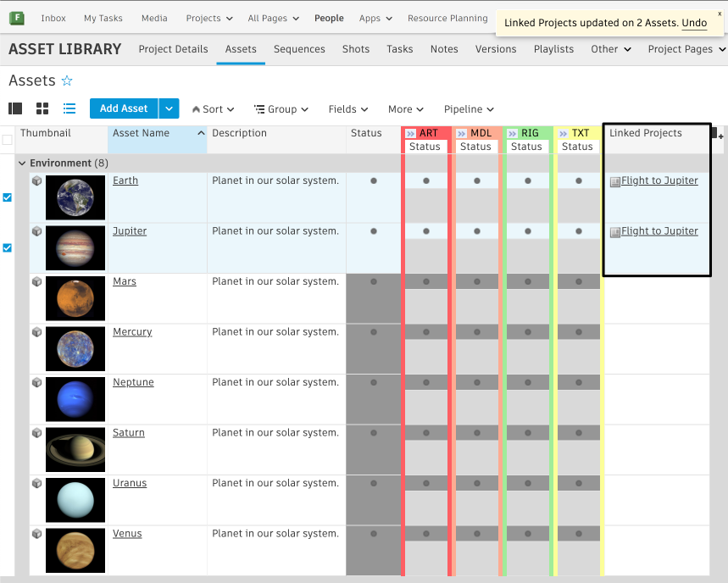Click the Add Asset button
728x583 pixels.
124,108
